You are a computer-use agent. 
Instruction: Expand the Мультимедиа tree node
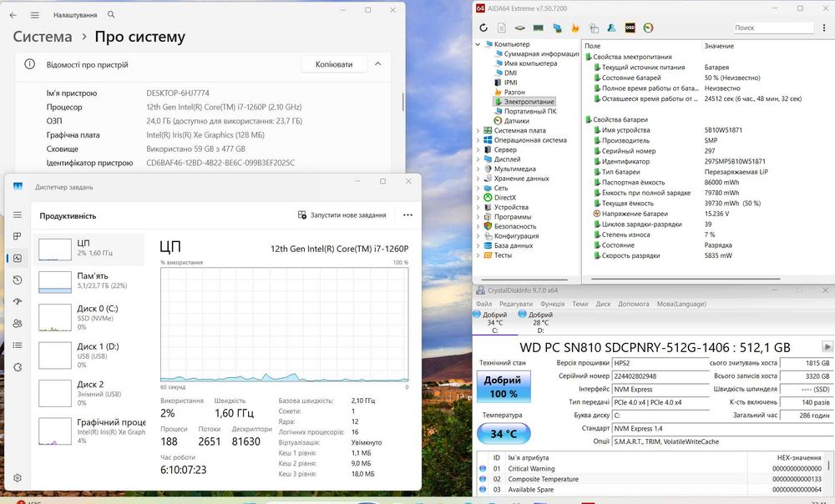[478, 169]
